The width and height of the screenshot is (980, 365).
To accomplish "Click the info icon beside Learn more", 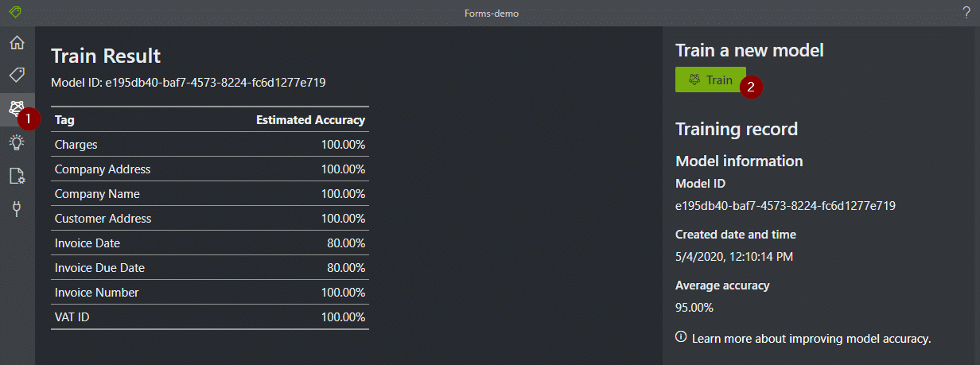I will pyautogui.click(x=681, y=337).
